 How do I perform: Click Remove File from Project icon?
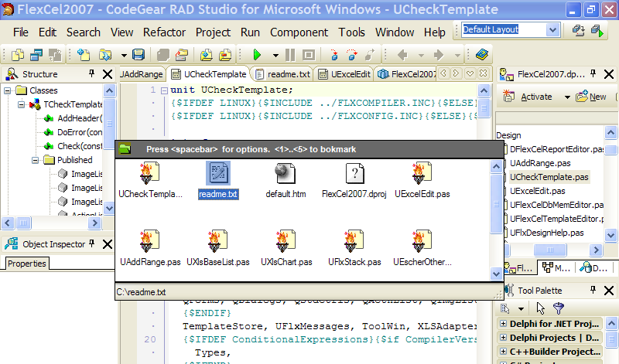[x=225, y=55]
